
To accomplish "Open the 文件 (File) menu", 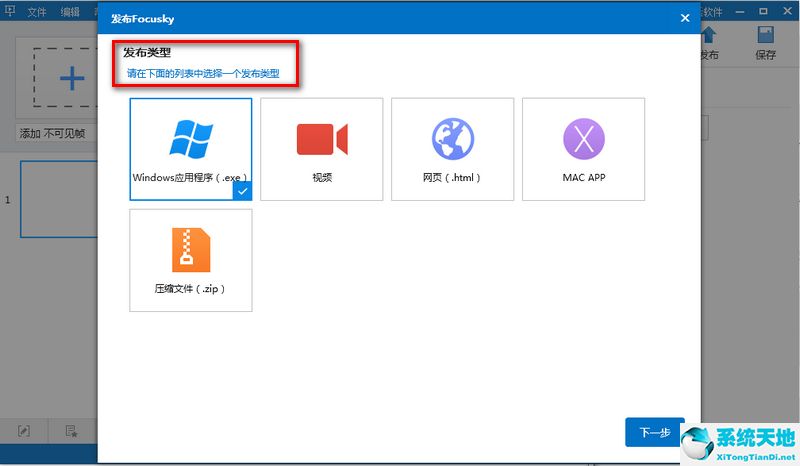I will point(37,12).
